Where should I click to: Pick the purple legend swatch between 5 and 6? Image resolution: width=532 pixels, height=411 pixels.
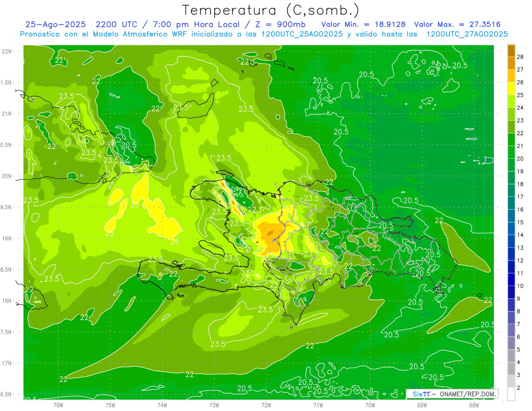click(511, 343)
